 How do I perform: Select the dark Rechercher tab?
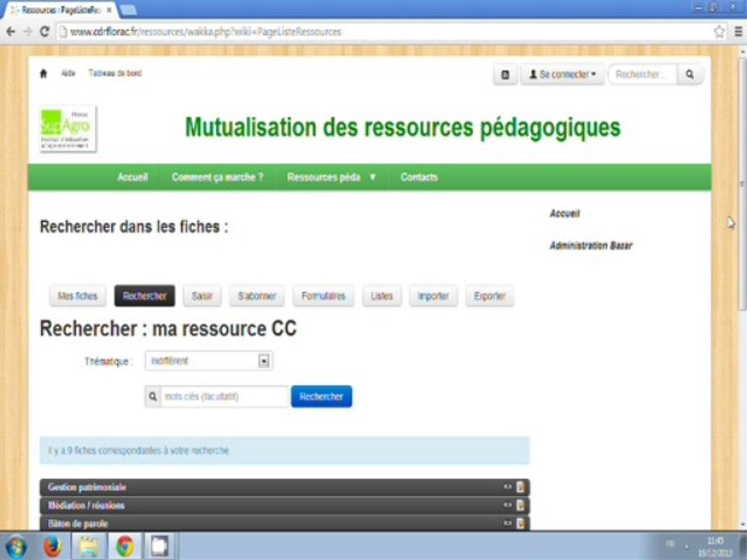(x=145, y=296)
